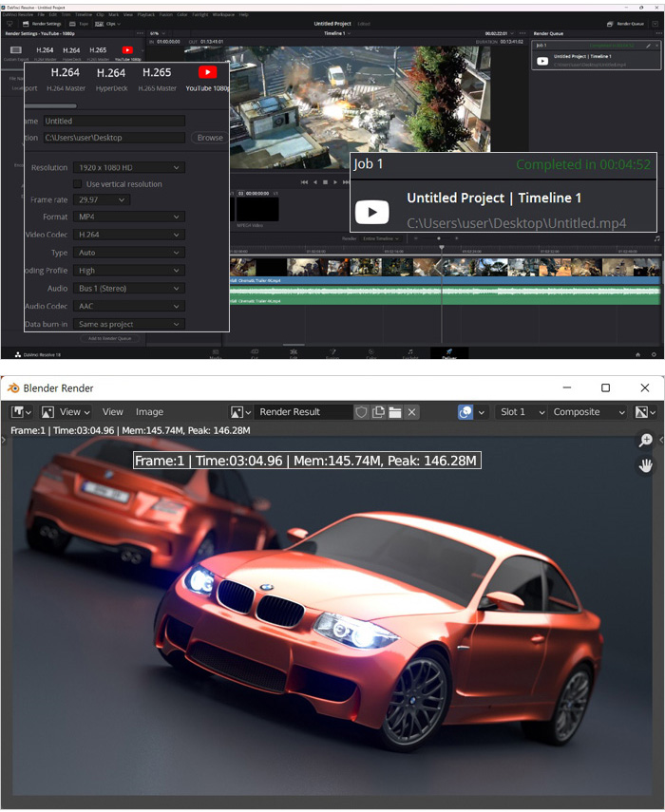Viewport: 665px width, 812px height.
Task: Open the Slot 1 dropdown
Action: point(521,412)
